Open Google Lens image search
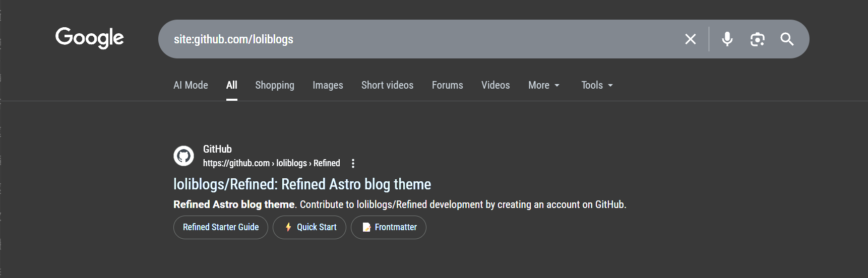Viewport: 868px width, 278px height. [757, 39]
